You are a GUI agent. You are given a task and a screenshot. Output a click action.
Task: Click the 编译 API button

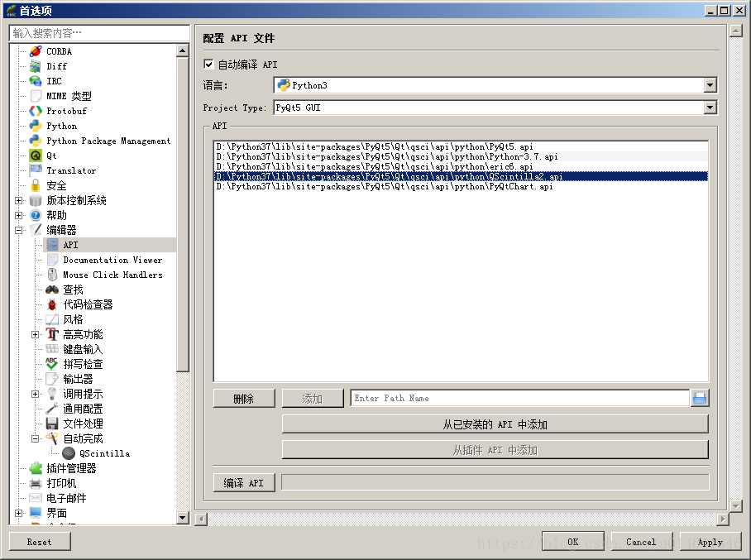[244, 483]
